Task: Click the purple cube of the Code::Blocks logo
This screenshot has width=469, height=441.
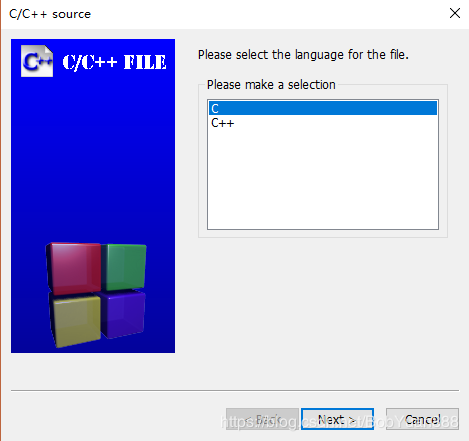Action: [x=123, y=314]
